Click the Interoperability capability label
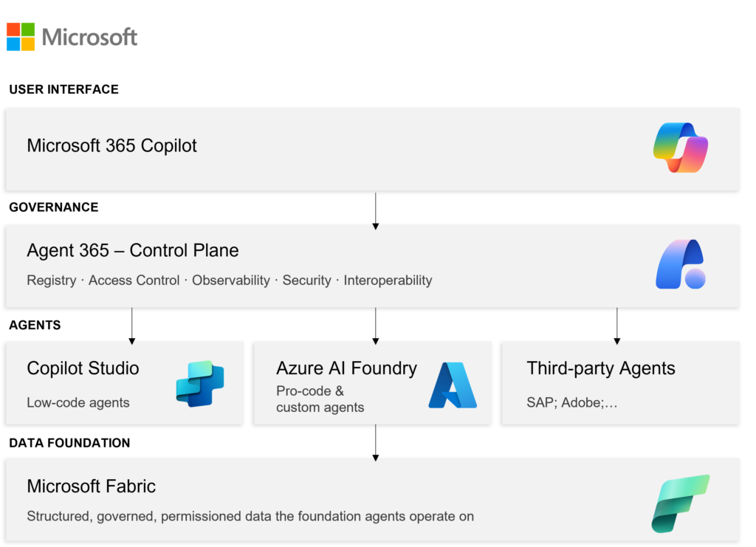Screen dimensions: 756x547 388,281
